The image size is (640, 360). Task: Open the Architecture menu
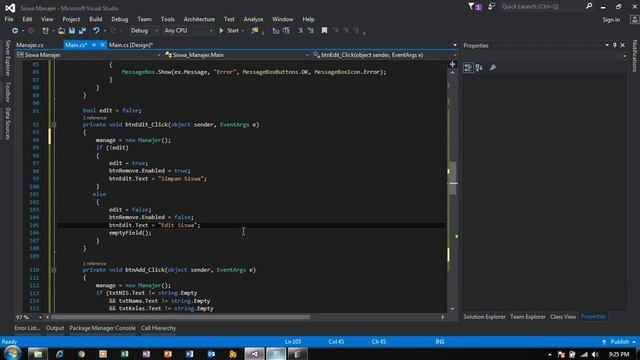199,19
